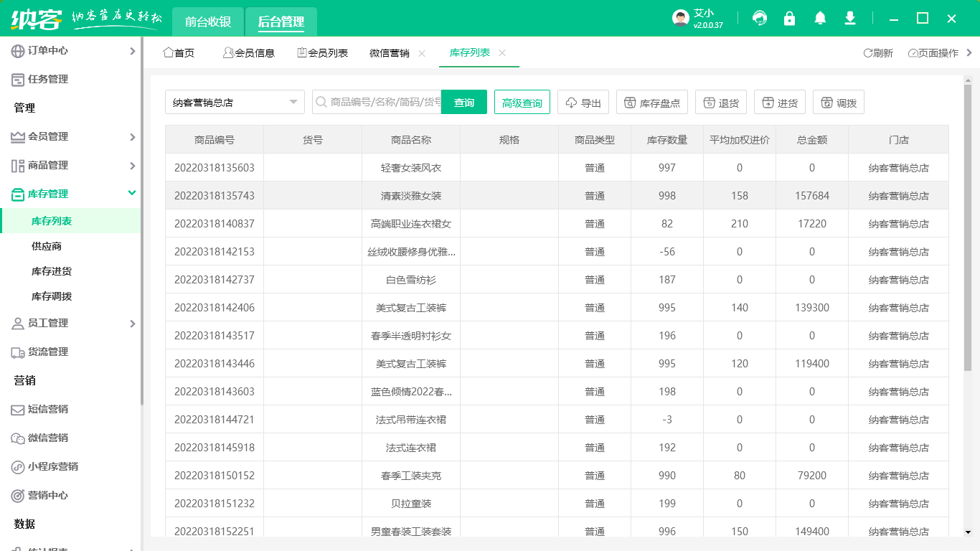
Task: Click the 高级查询 button
Action: coord(522,103)
